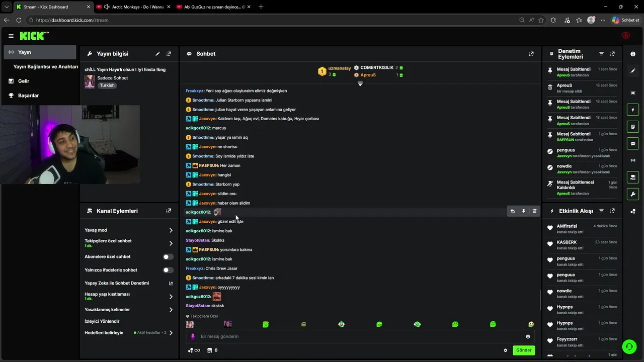Expand Hedefleri belirleyin goals
Image resolution: width=644 pixels, height=362 pixels.
click(x=171, y=333)
